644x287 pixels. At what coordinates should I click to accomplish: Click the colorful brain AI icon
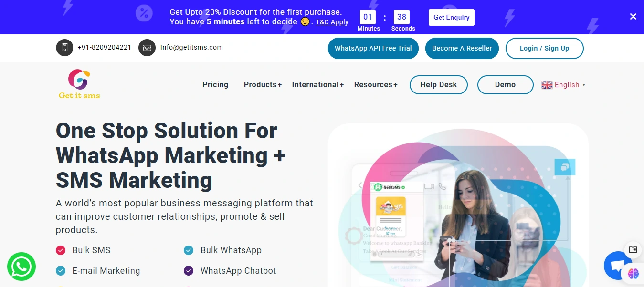(x=633, y=274)
